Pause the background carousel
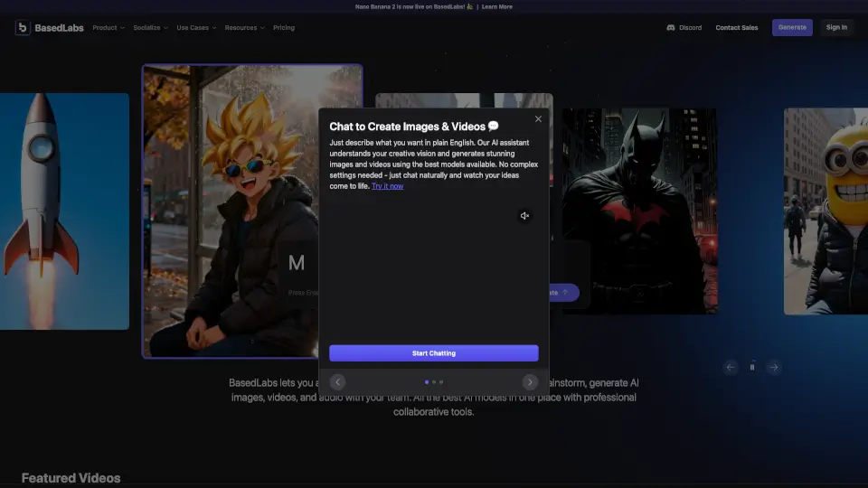 751,367
